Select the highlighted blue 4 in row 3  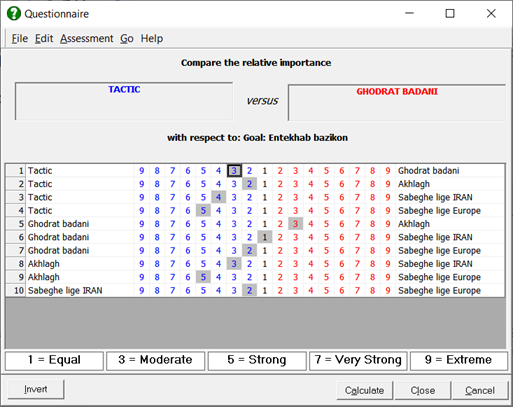[x=218, y=197]
